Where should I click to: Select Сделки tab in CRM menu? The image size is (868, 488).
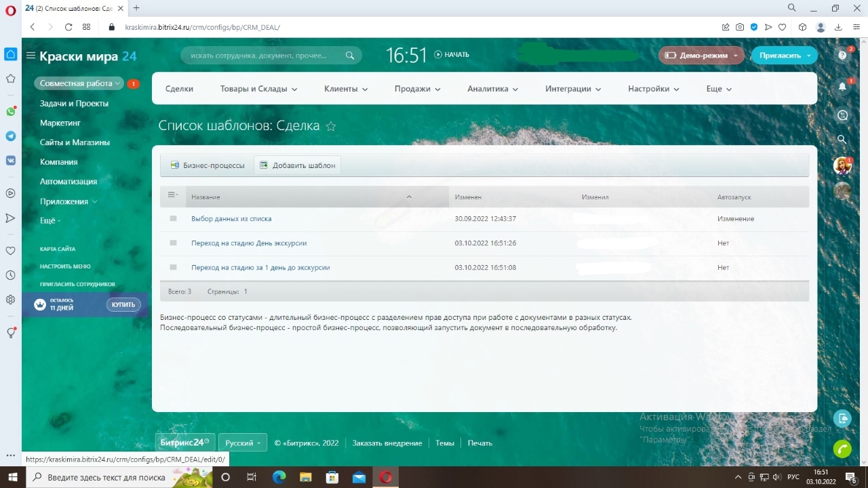click(x=179, y=89)
